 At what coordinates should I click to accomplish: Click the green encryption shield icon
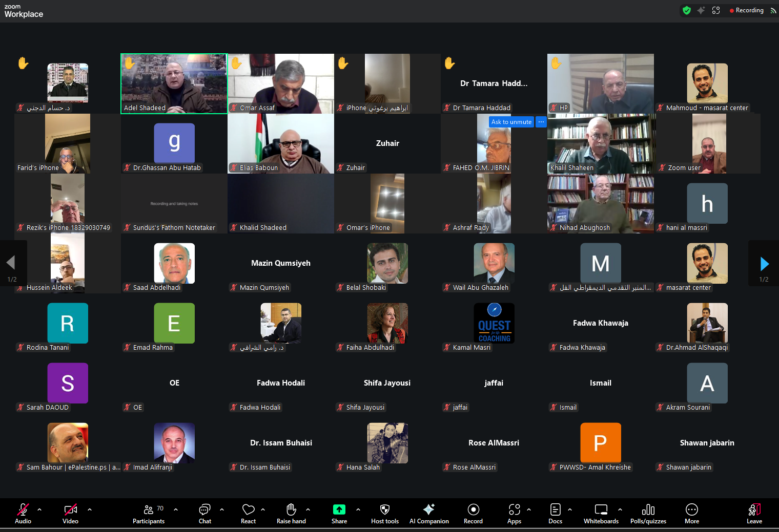(687, 10)
